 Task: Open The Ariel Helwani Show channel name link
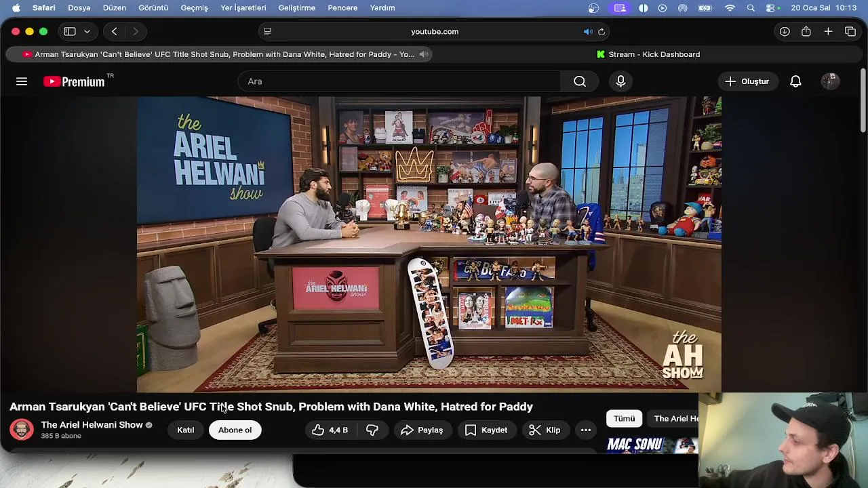click(x=92, y=425)
